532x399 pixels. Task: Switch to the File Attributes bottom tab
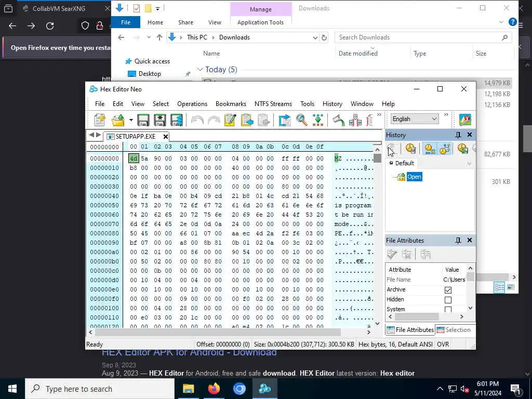(410, 330)
